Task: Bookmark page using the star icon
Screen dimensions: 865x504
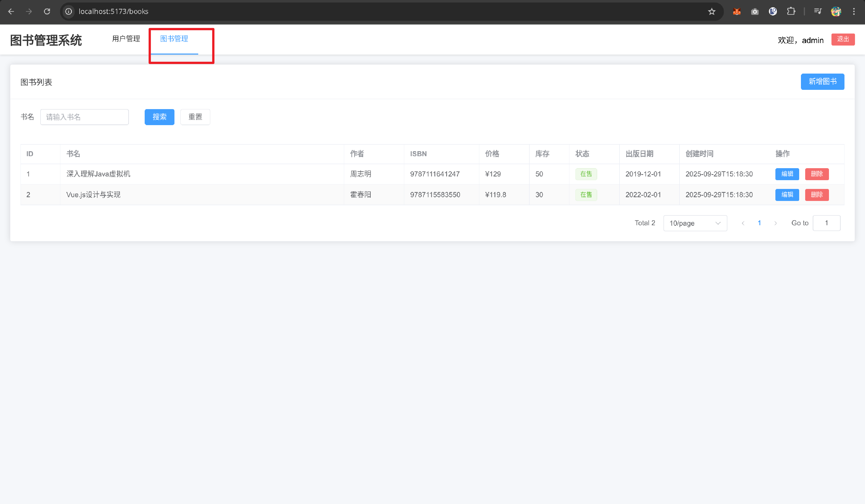Action: (712, 11)
